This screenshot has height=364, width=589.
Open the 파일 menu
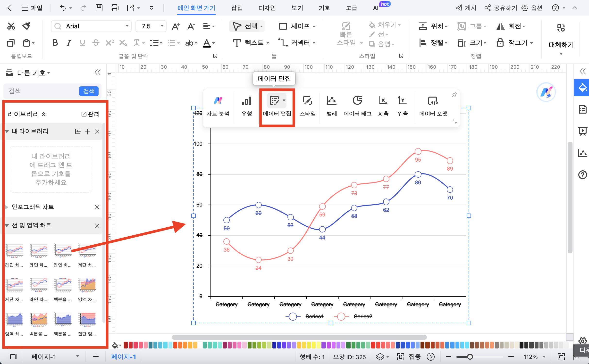pyautogui.click(x=32, y=8)
